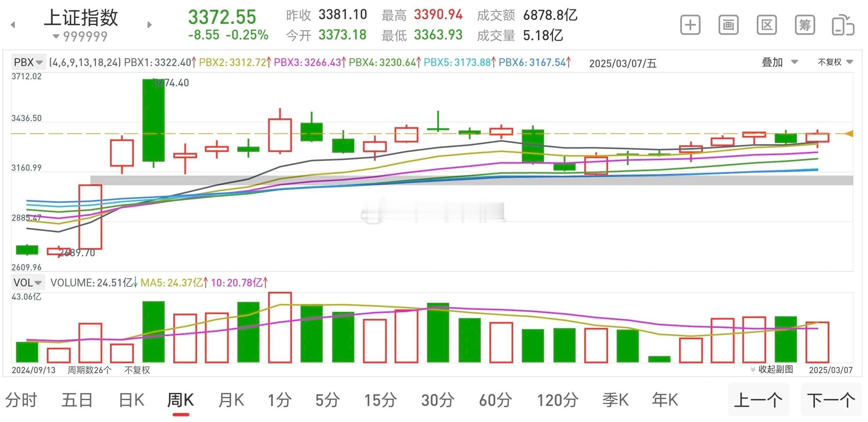Select the large red candle near 2689.70
868x422 pixels.
click(x=90, y=217)
